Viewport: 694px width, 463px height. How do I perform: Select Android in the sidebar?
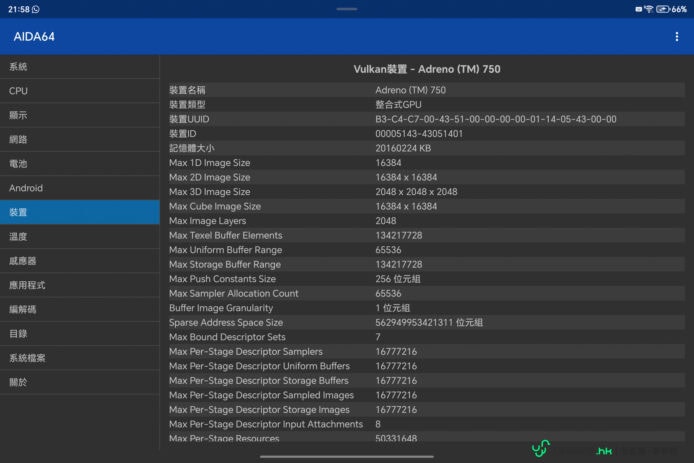(x=26, y=188)
